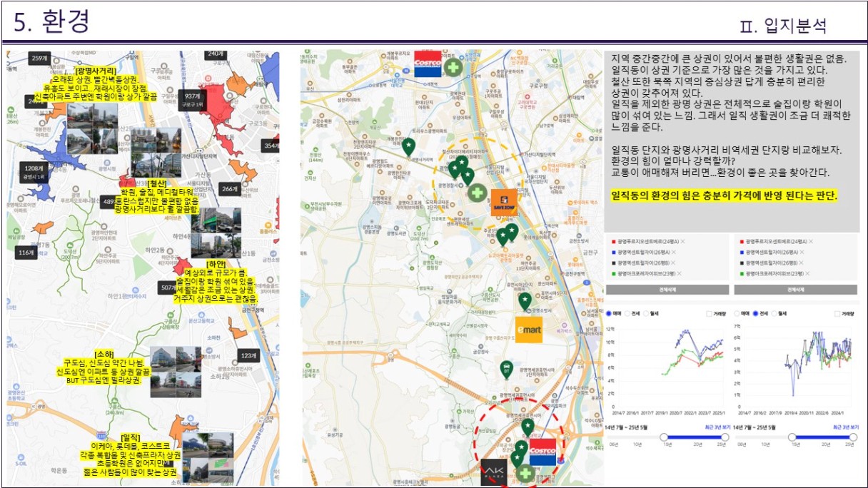This screenshot has width=868, height=488.
Task: Click the 15년 slider handle under the 매매 chart
Action: click(664, 437)
